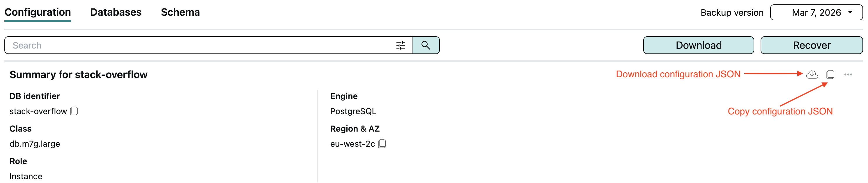
Task: Open the Schema tab
Action: 180,12
